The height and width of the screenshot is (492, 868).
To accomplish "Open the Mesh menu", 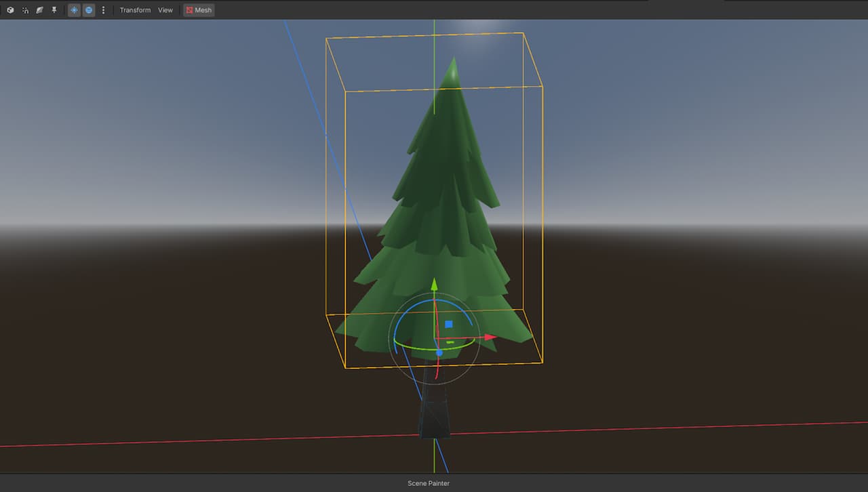I will tap(199, 10).
